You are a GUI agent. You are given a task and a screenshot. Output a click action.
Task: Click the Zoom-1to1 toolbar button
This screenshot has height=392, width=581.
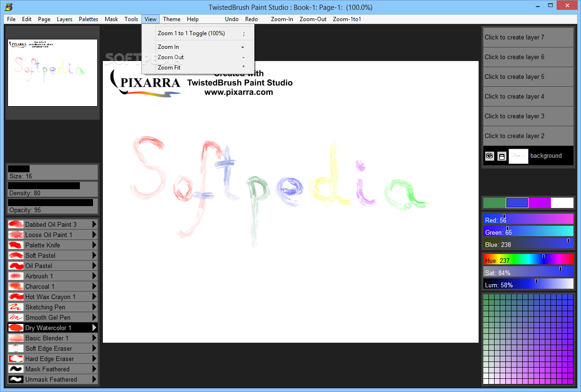[347, 19]
